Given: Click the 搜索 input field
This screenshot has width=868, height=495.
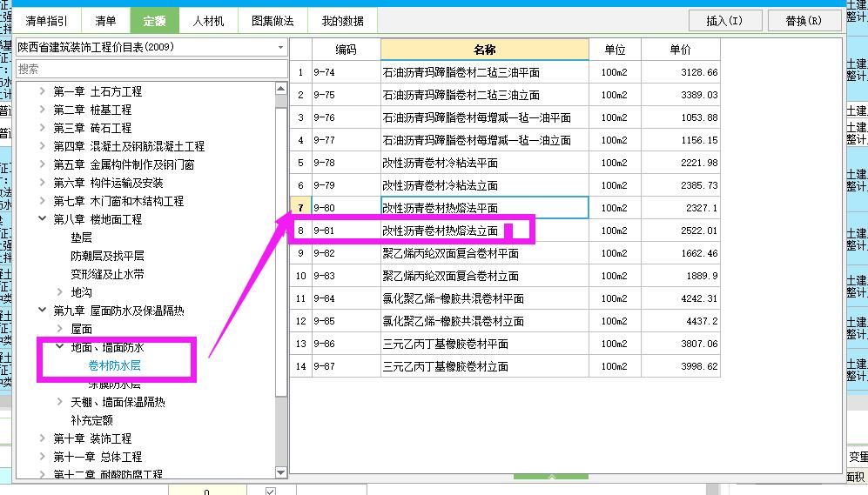Looking at the screenshot, I should pos(151,69).
